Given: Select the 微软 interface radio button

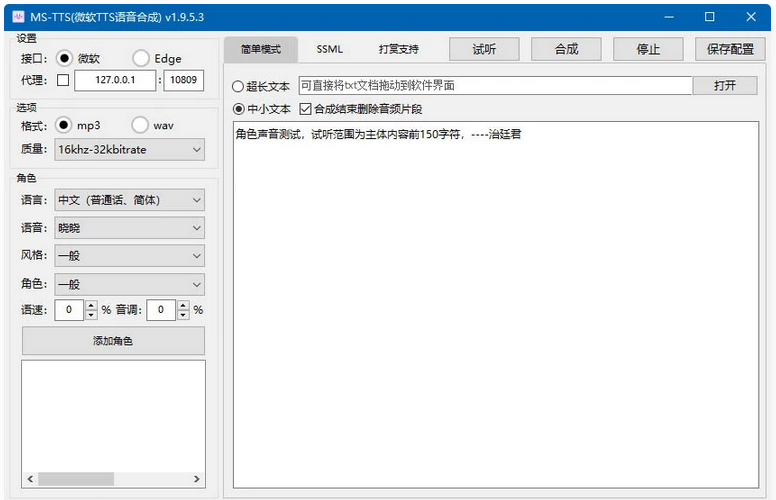Looking at the screenshot, I should point(65,59).
